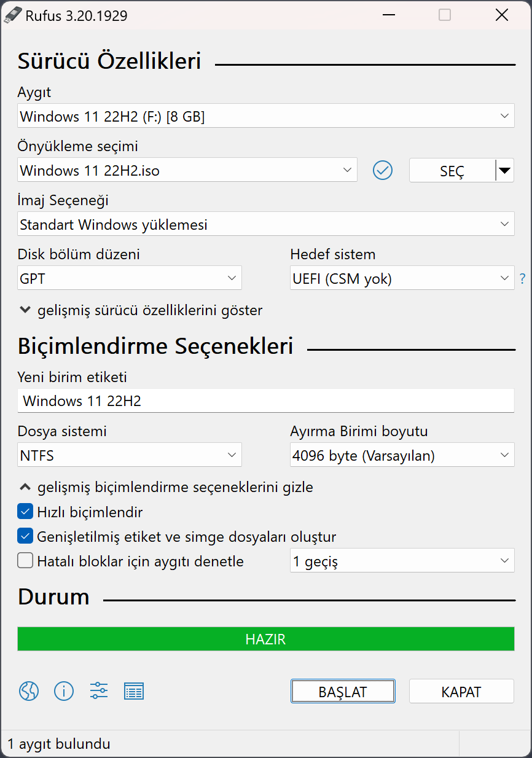Image resolution: width=532 pixels, height=758 pixels.
Task: Uncheck Genişletilmiş etiket ve simge dosyaları oluştur
Action: tap(25, 536)
